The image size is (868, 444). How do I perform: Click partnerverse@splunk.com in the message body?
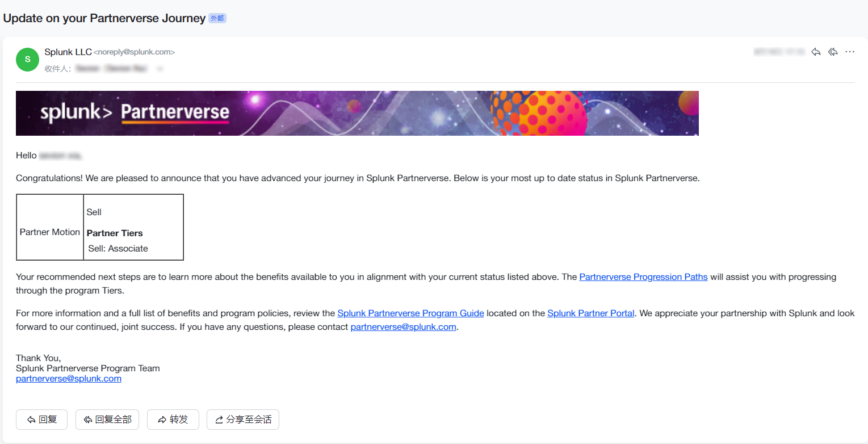tap(403, 326)
